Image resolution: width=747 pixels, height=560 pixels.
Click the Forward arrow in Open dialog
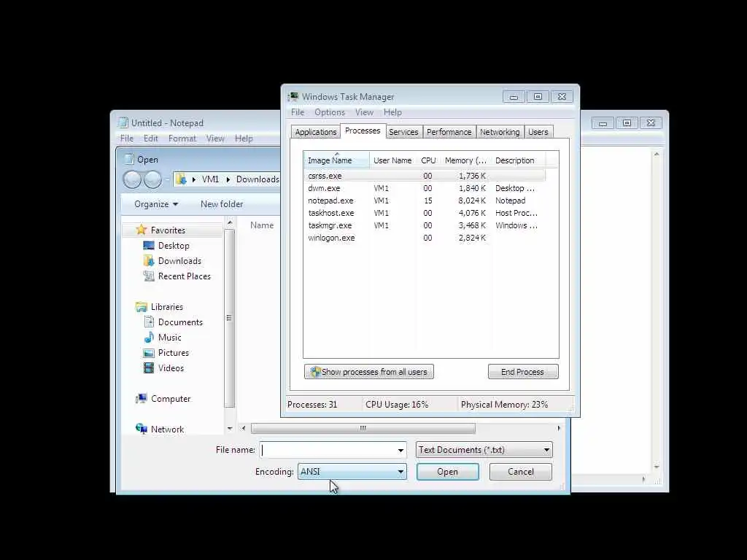[152, 179]
